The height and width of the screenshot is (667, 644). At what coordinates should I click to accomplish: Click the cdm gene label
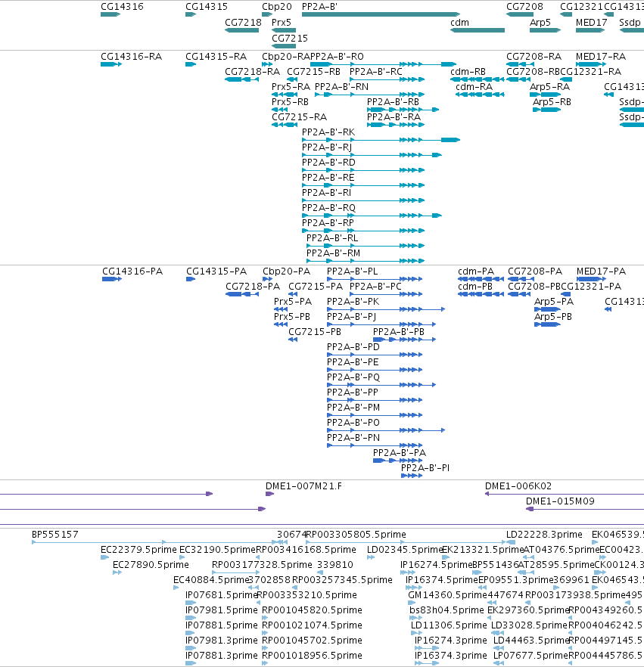(x=459, y=23)
